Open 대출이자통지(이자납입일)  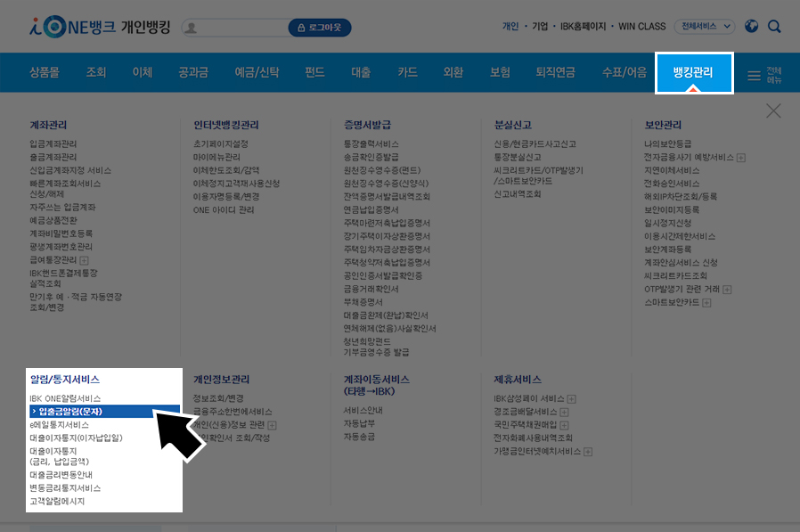pyautogui.click(x=76, y=438)
